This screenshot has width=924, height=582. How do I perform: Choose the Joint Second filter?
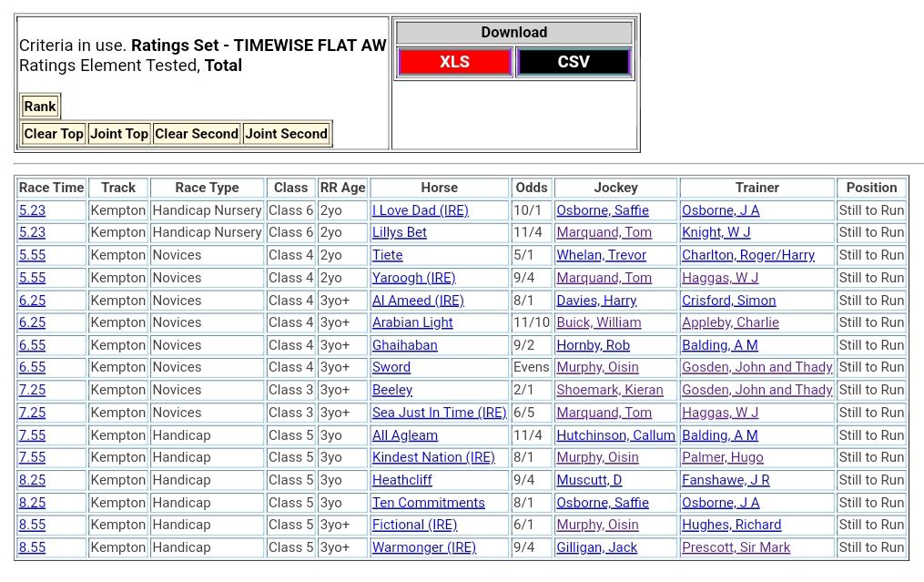[286, 134]
